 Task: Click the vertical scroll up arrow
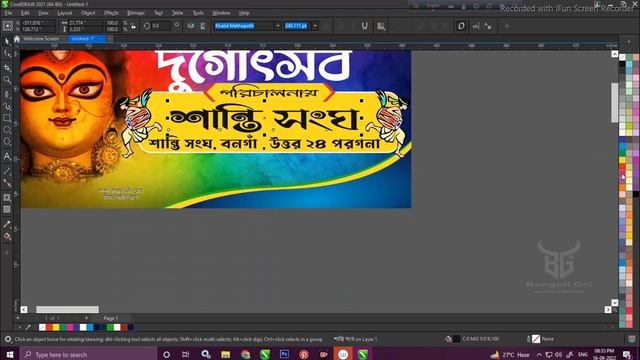click(615, 54)
